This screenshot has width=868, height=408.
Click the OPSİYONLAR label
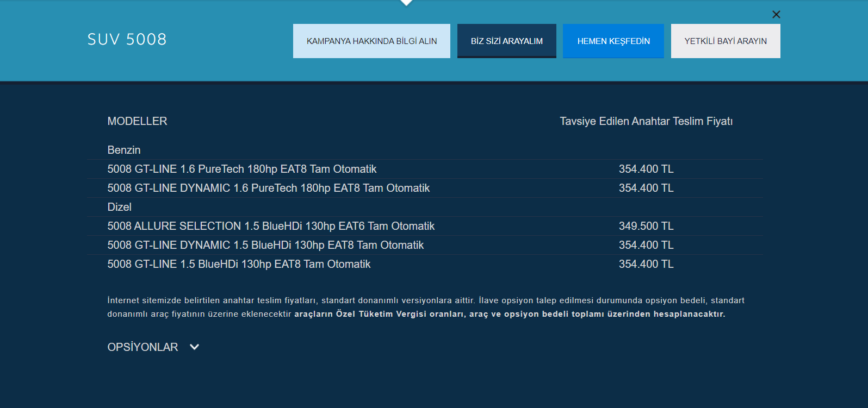142,347
